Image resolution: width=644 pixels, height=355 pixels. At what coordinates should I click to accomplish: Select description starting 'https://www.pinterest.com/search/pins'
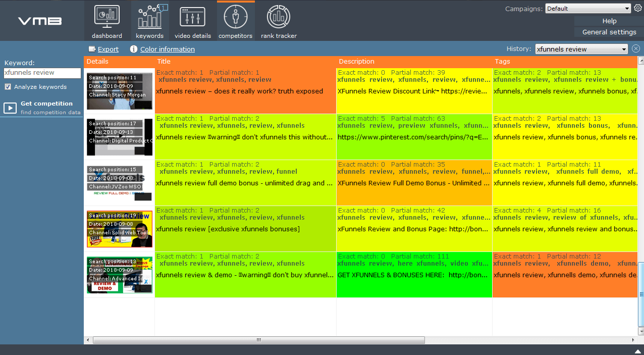tap(414, 137)
